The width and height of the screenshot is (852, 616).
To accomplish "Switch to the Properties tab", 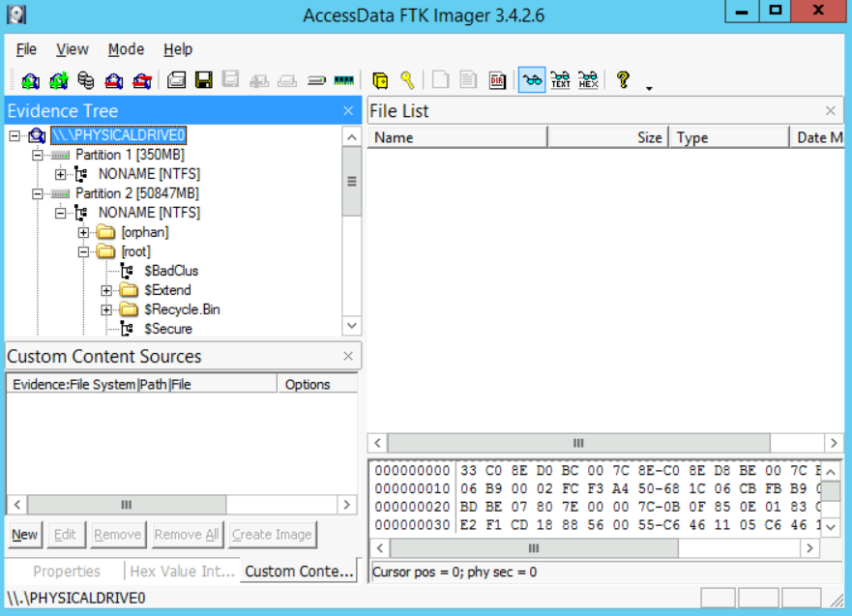I will (x=67, y=572).
